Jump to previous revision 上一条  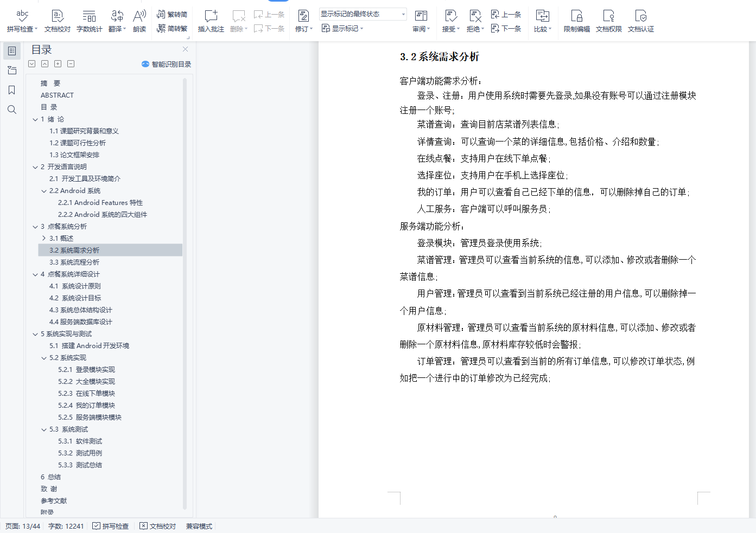[506, 15]
